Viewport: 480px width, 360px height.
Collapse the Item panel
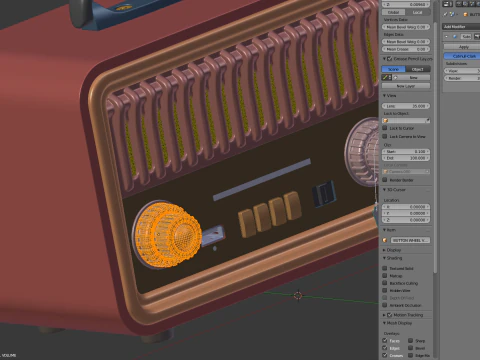click(x=384, y=230)
